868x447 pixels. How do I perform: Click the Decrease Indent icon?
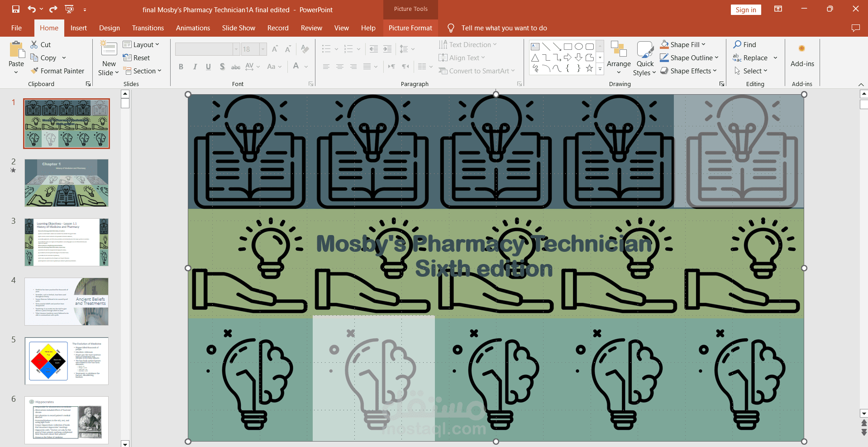point(373,49)
